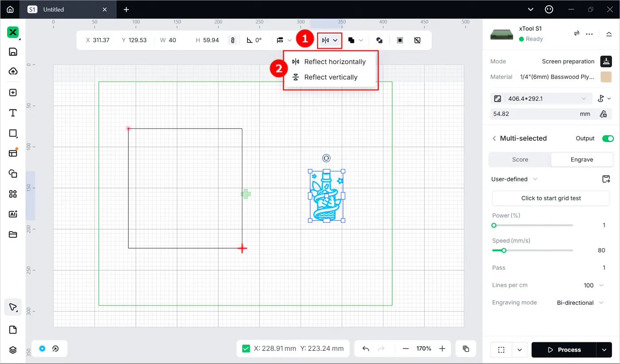
Task: Choose Reflect horizontally
Action: click(329, 62)
